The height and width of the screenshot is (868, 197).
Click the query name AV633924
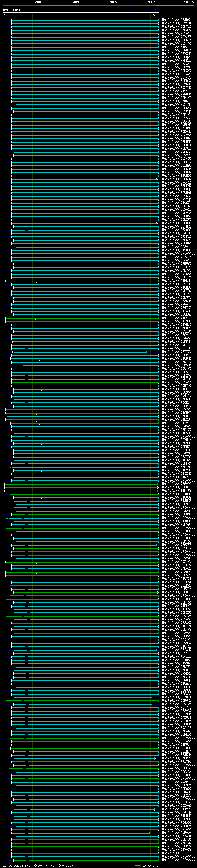pos(11,10)
